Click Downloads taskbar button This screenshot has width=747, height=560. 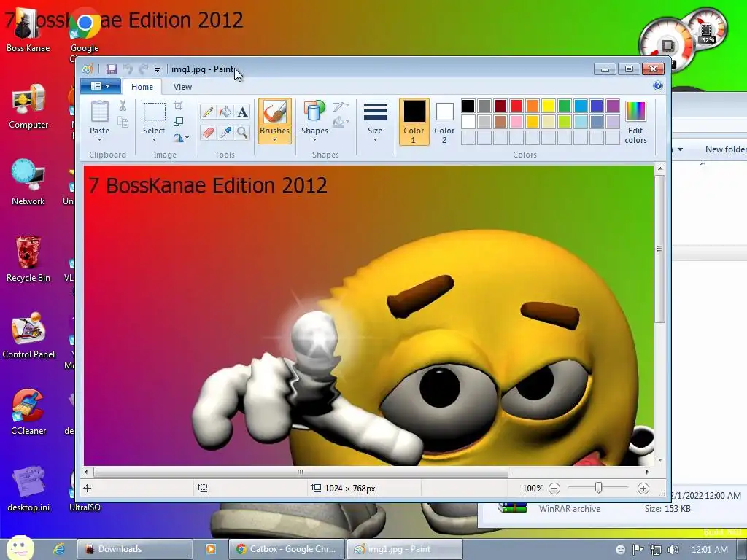(x=135, y=549)
